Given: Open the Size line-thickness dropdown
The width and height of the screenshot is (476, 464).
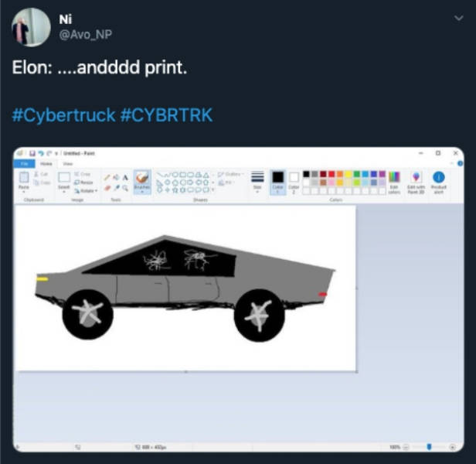Looking at the screenshot, I should coord(257,182).
